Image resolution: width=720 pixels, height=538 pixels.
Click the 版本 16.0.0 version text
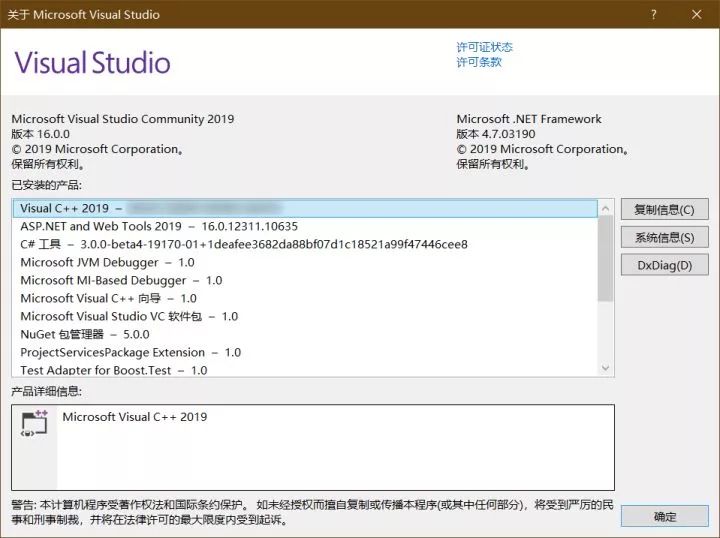(40, 134)
